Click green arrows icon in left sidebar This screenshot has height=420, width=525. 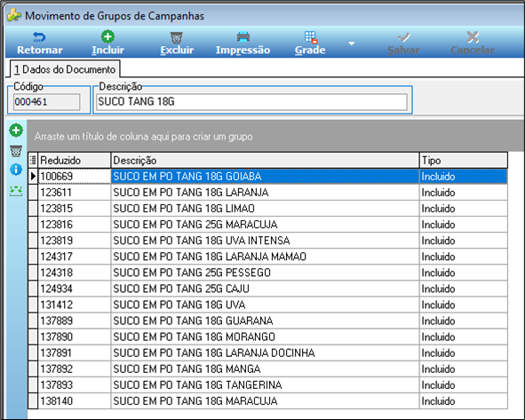point(16,191)
